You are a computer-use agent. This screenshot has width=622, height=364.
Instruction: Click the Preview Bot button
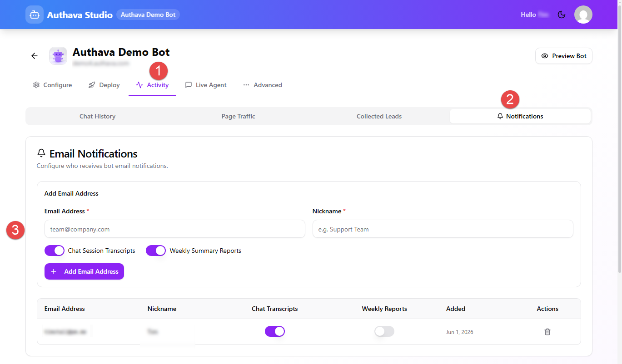(564, 56)
